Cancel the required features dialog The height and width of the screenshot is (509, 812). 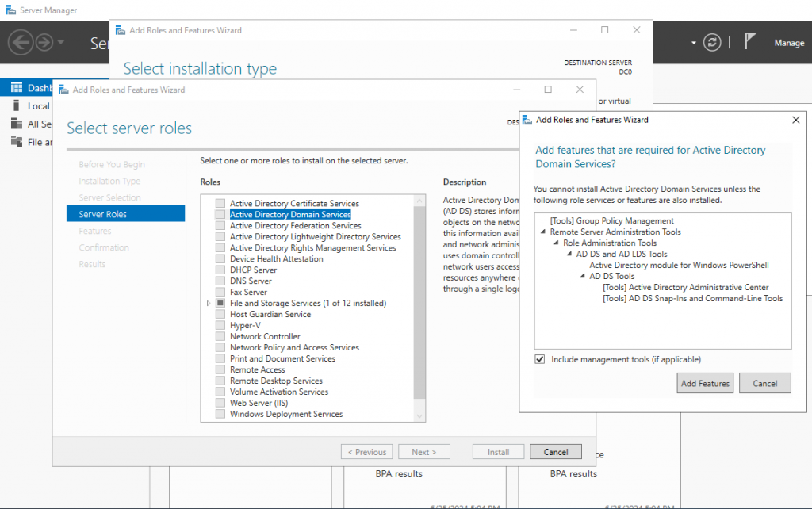point(764,383)
